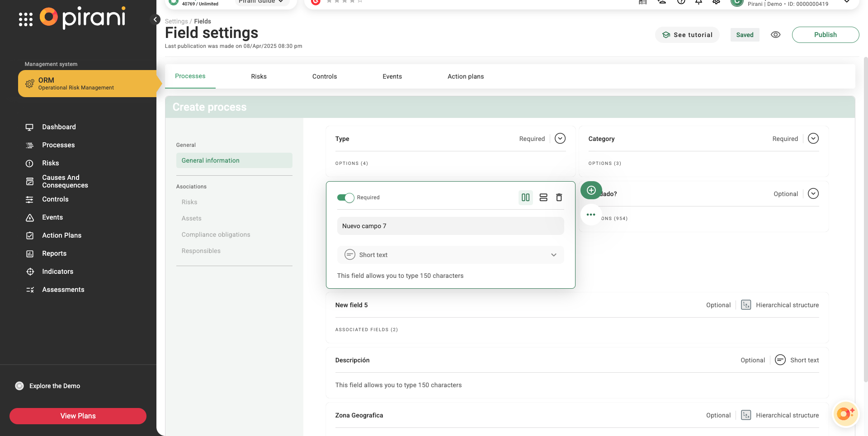Select the two-column layout icon
Viewport: 868px width, 436px height.
coord(525,197)
